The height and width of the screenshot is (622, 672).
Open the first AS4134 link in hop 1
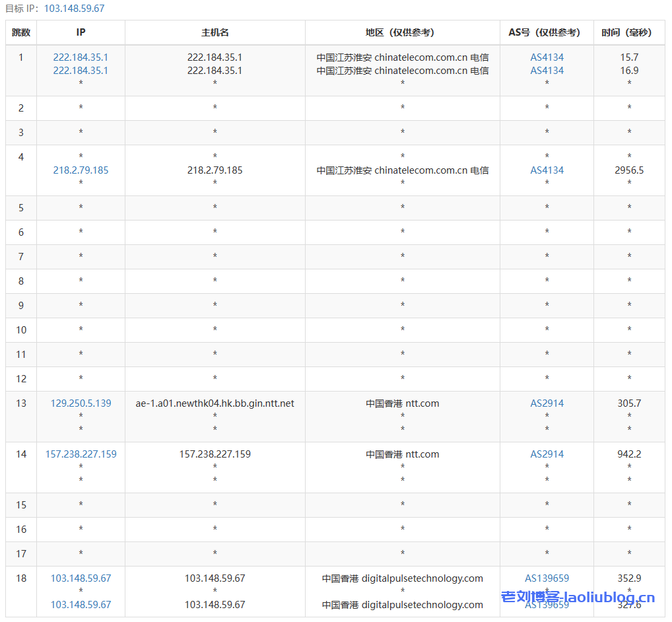coord(547,57)
